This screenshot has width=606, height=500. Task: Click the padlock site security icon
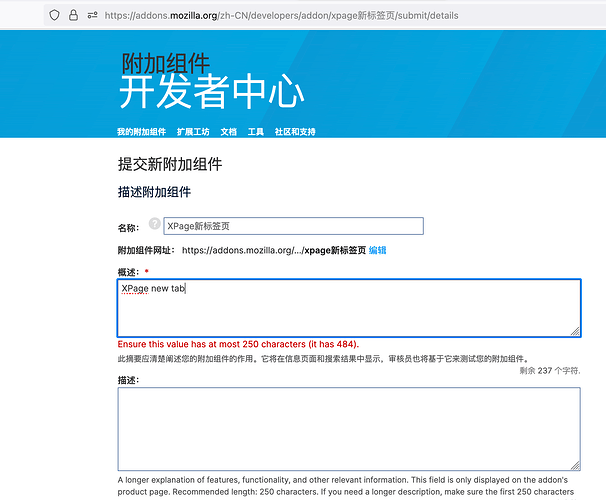point(73,15)
